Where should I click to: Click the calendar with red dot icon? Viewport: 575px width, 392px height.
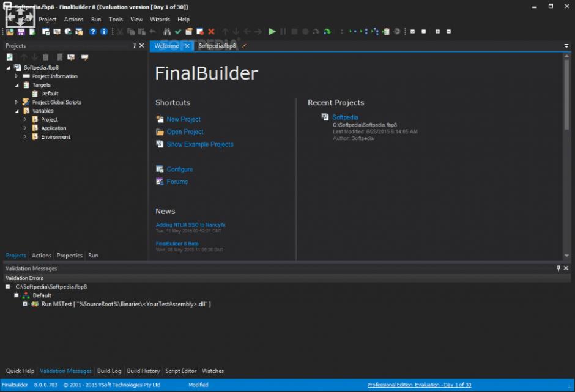(200, 32)
